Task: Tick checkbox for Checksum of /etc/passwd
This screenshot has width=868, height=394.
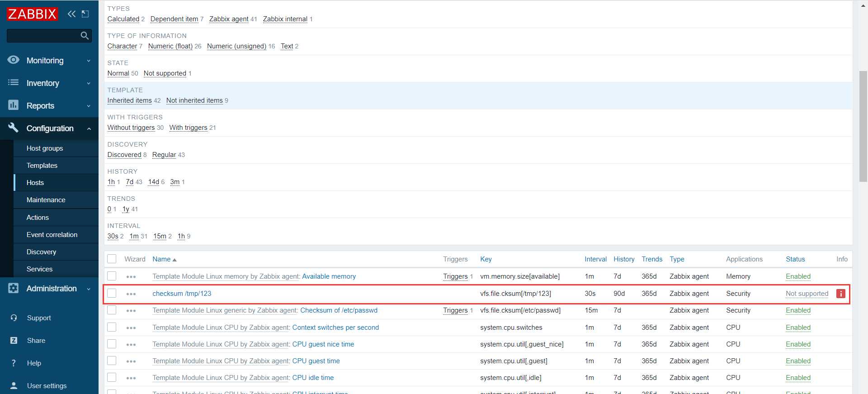Action: click(112, 310)
